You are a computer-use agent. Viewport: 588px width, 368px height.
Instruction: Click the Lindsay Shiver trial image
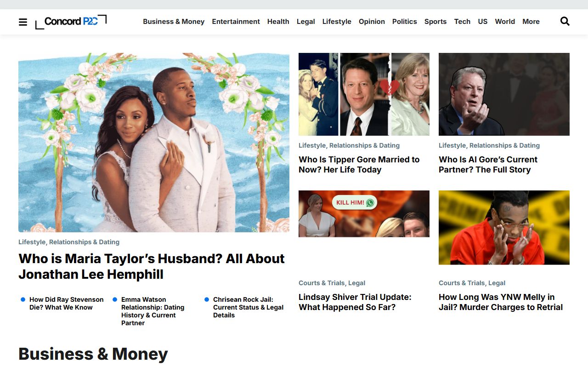(364, 214)
